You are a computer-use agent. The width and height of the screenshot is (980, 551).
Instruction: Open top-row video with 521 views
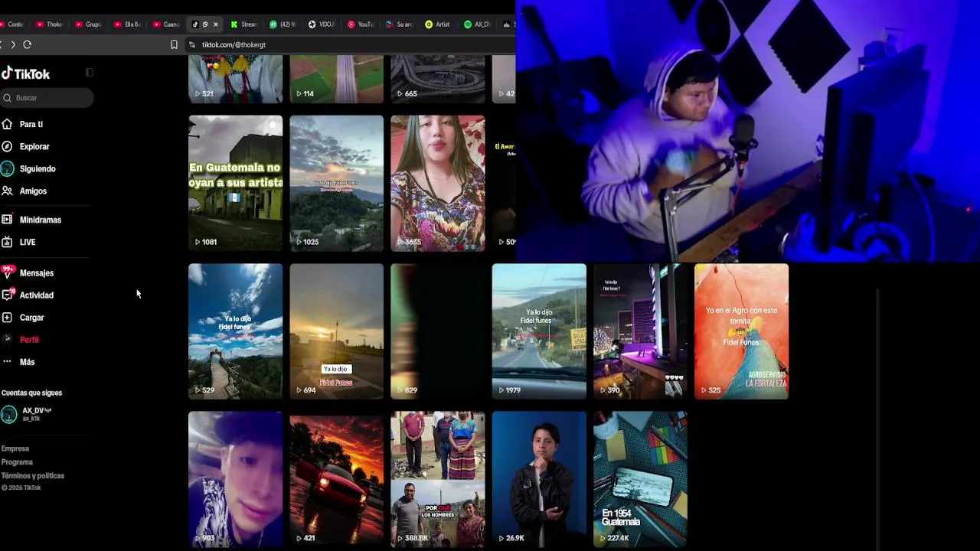[236, 80]
